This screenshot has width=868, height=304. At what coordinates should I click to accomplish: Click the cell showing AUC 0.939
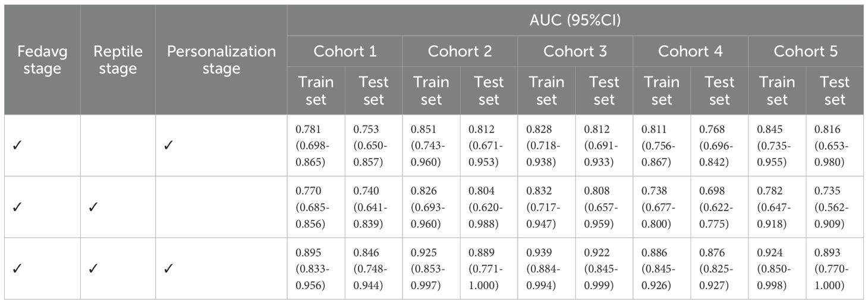tap(546, 268)
